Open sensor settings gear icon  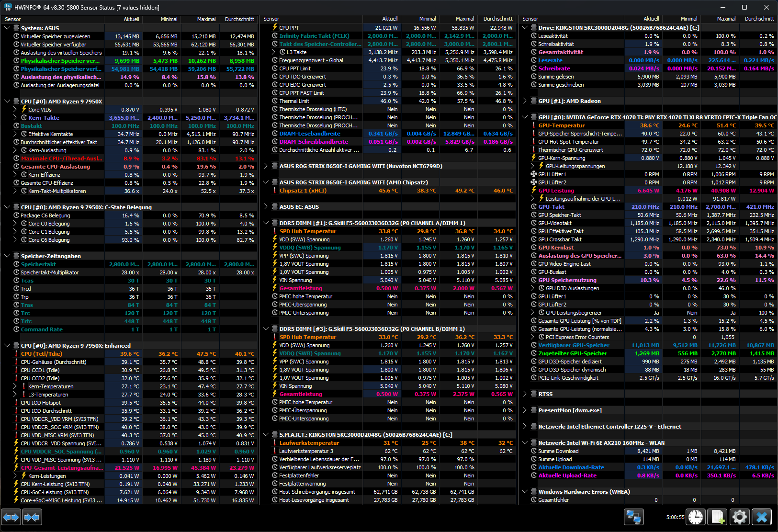pyautogui.click(x=739, y=517)
